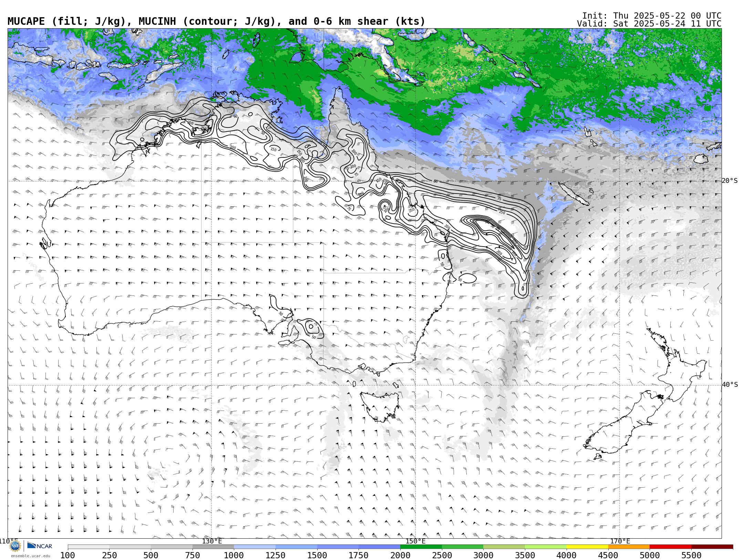Viewport: 744px width, 560px height.
Task: Click the colorbar label 250
Action: coord(109,555)
